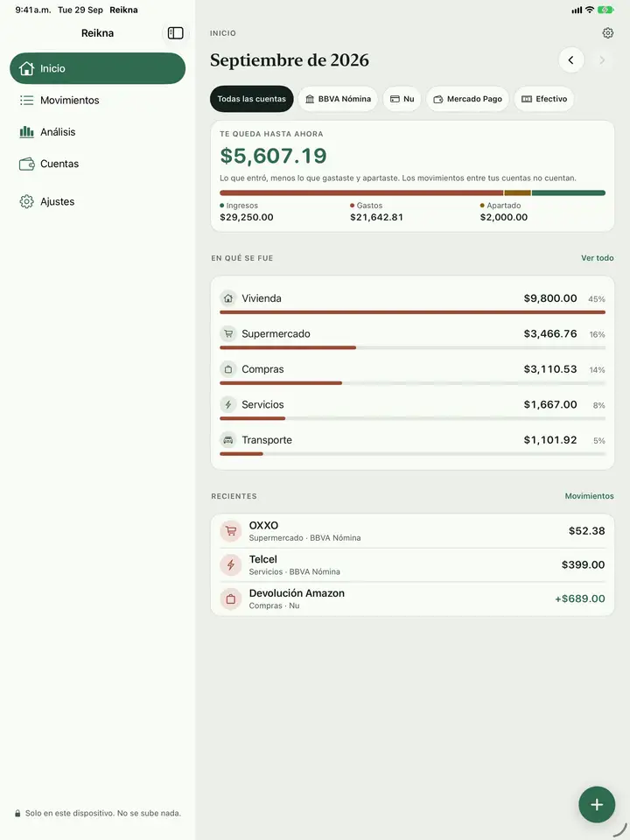The height and width of the screenshot is (840, 630).
Task: Open the Movimientos link beside Recientes
Action: click(x=589, y=496)
